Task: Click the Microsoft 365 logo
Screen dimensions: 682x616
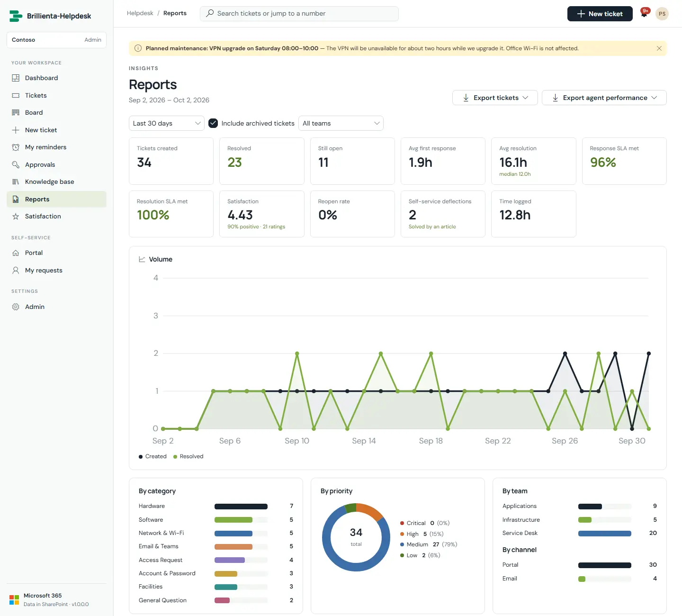Action: 14,599
